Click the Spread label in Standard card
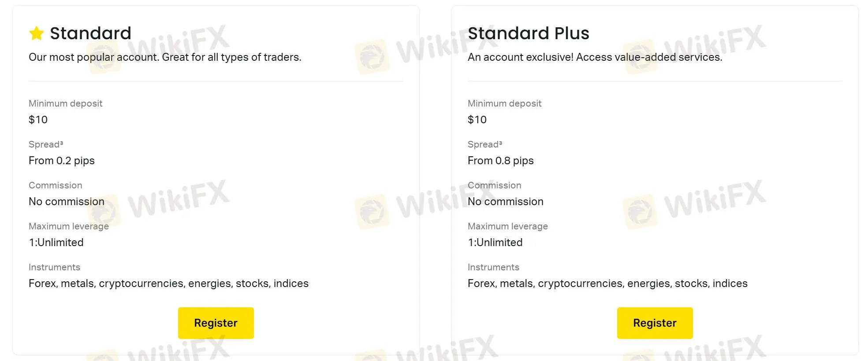This screenshot has width=868, height=361. [46, 144]
